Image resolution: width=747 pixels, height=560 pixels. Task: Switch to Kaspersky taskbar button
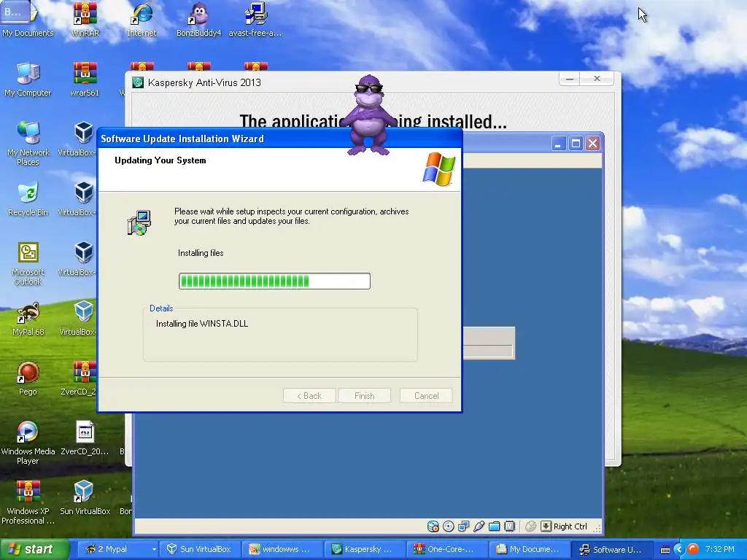[365, 549]
